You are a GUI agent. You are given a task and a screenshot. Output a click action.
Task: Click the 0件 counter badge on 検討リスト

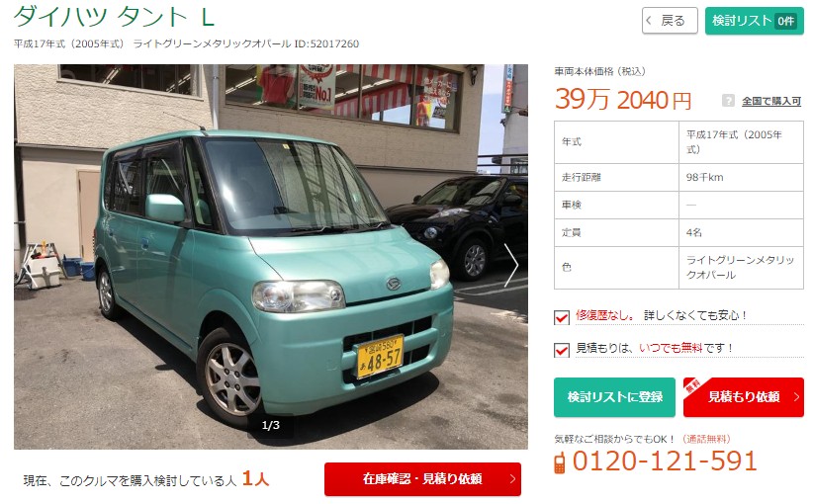coord(785,21)
